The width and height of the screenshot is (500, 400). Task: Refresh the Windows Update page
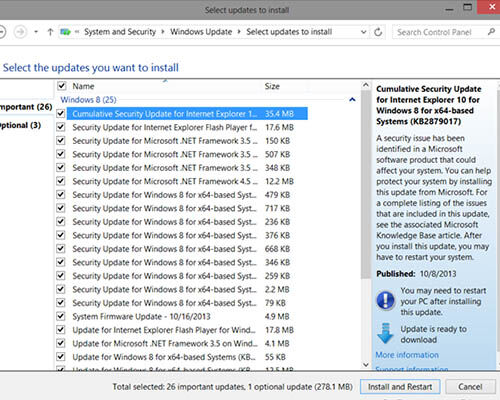tap(378, 32)
